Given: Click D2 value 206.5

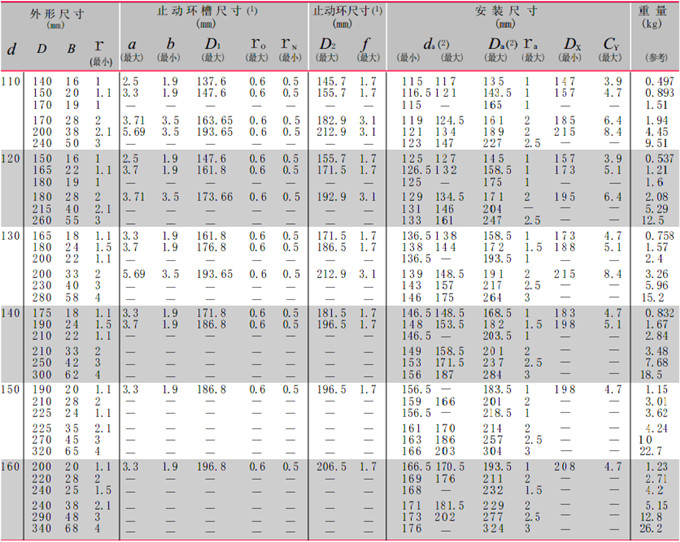Looking at the screenshot, I should [x=331, y=467].
